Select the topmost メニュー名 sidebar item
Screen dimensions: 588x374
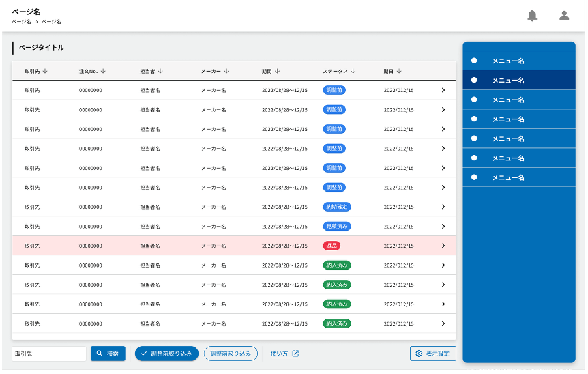(x=518, y=61)
